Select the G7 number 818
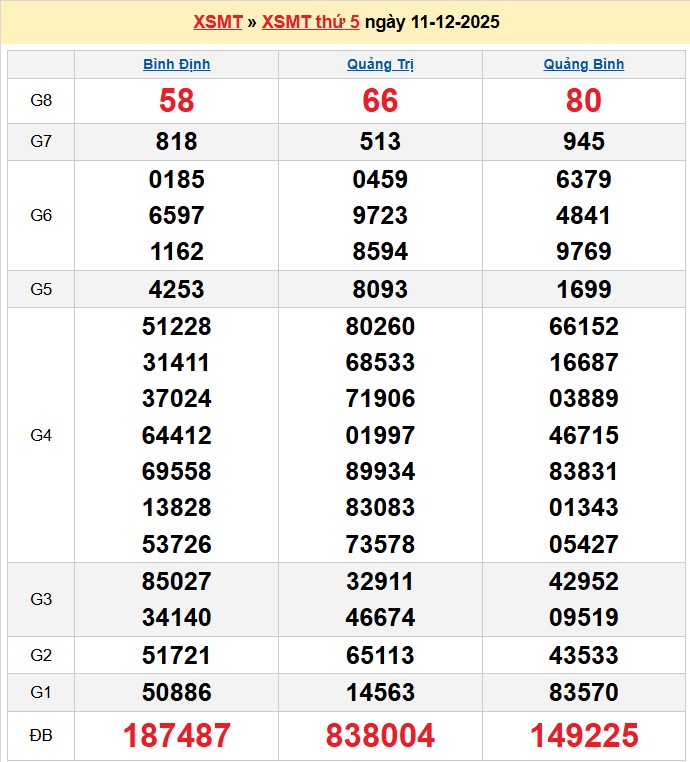 [x=176, y=142]
